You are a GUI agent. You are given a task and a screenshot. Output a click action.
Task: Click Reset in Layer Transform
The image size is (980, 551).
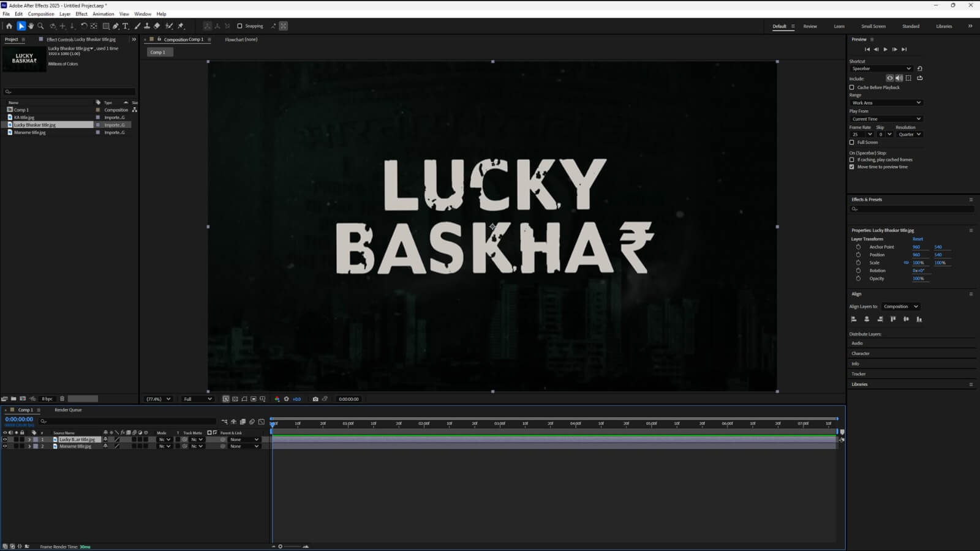point(918,239)
